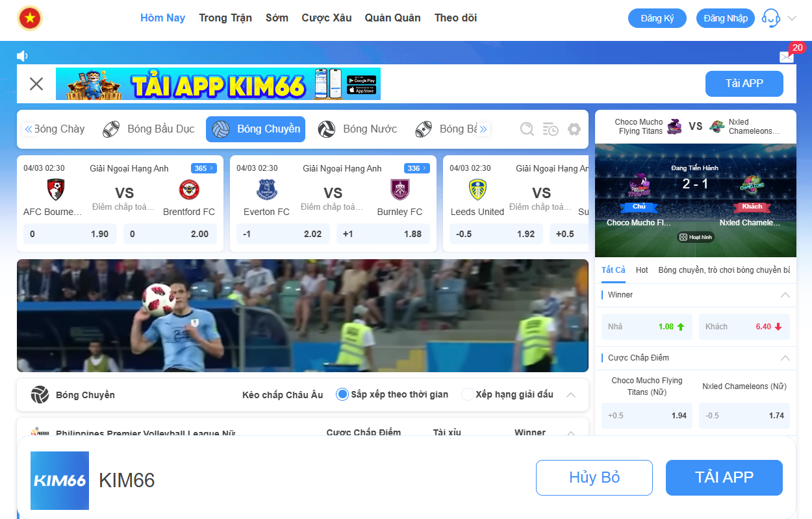
Task: Open the mail inbox with 20 badge
Action: click(x=787, y=57)
